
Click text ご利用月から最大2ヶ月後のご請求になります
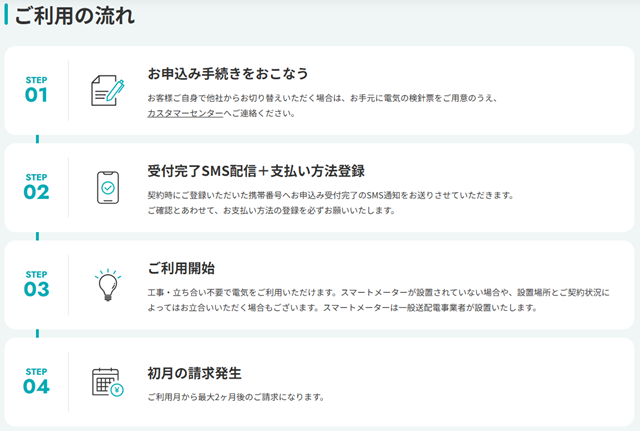[236, 397]
